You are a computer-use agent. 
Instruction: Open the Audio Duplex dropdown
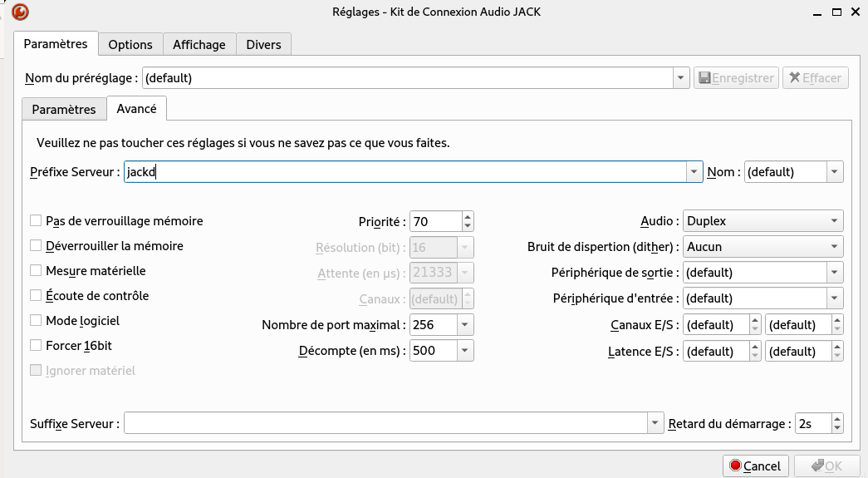point(763,221)
